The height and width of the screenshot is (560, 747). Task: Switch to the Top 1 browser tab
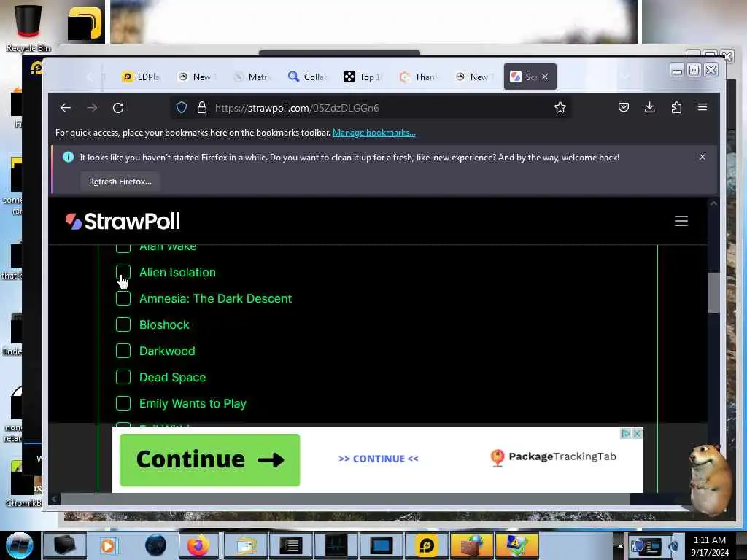tap(363, 77)
